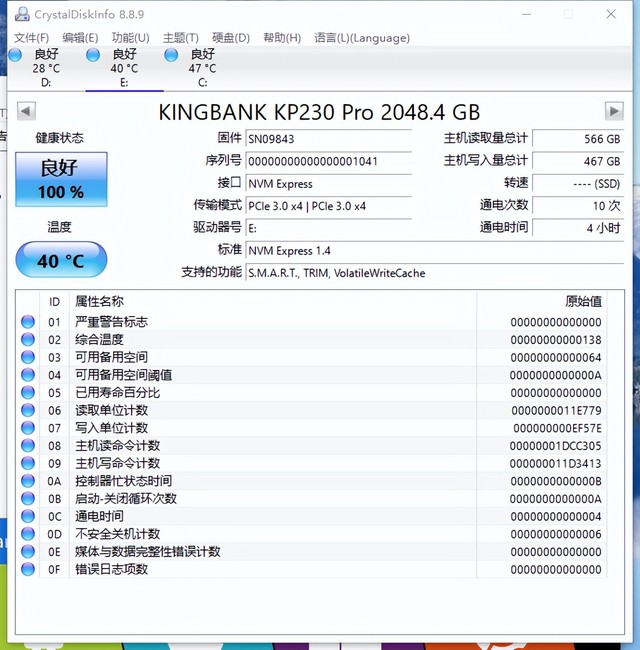Minimize the CrystalDiskInfo window
This screenshot has height=650, width=640.
(526, 14)
